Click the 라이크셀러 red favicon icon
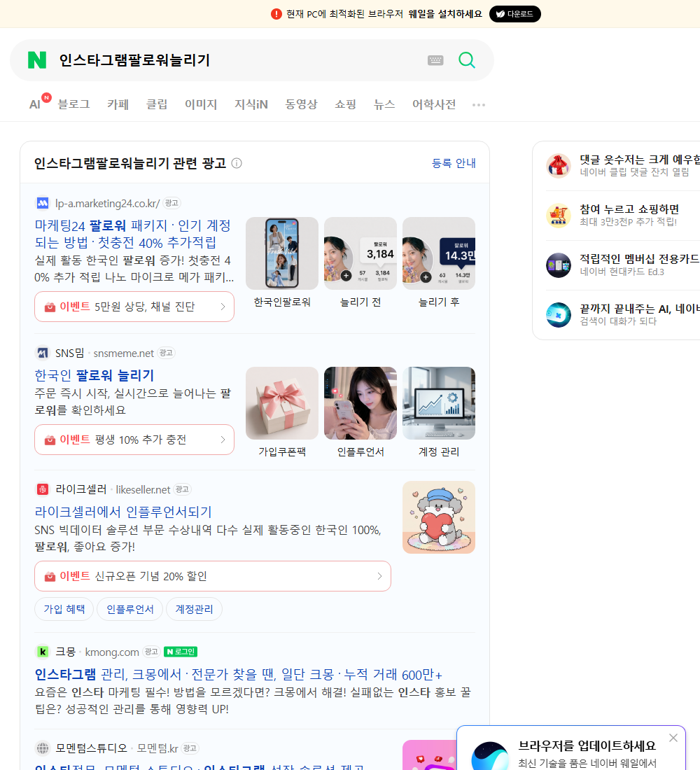Screen dimensions: 700x770 (x=43, y=489)
